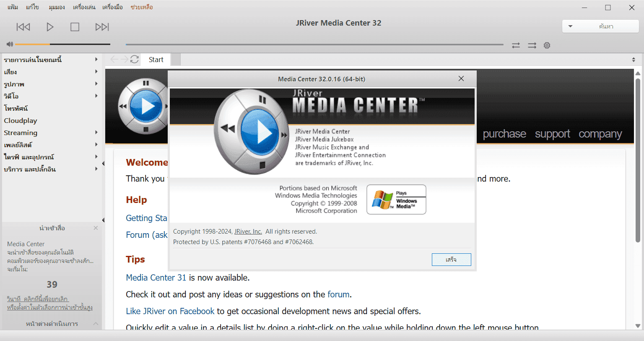Expand the วิดีโอ section arrow
Image resolution: width=644 pixels, height=341 pixels.
(x=96, y=96)
